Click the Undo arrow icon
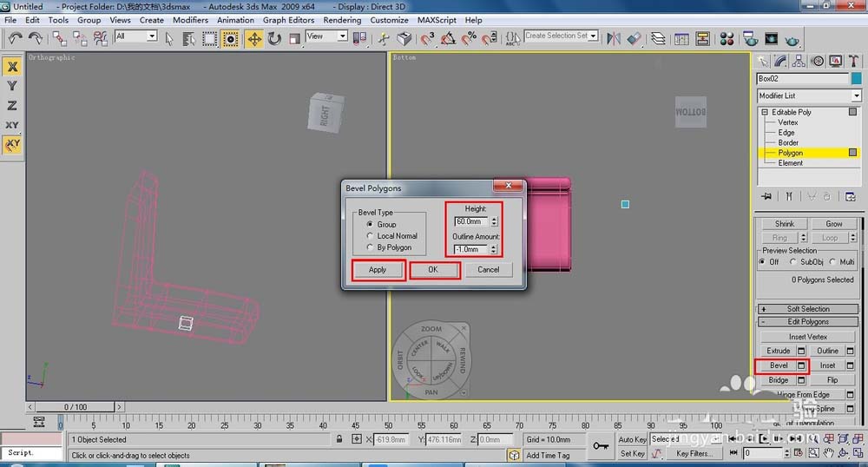868x467 pixels. tap(15, 38)
